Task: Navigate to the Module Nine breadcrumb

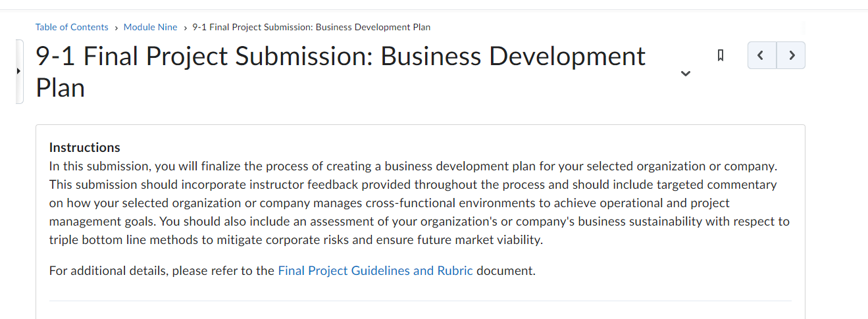Action: tap(151, 27)
